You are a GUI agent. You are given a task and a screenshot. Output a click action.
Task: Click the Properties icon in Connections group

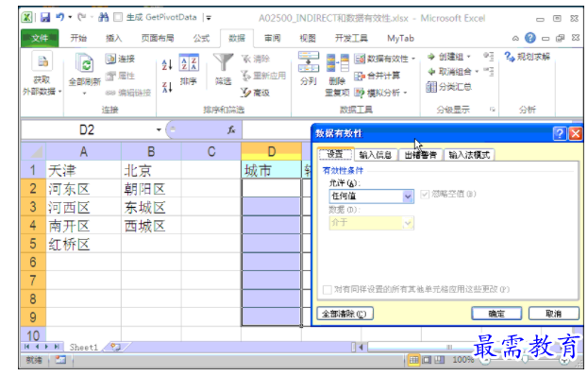(110, 76)
